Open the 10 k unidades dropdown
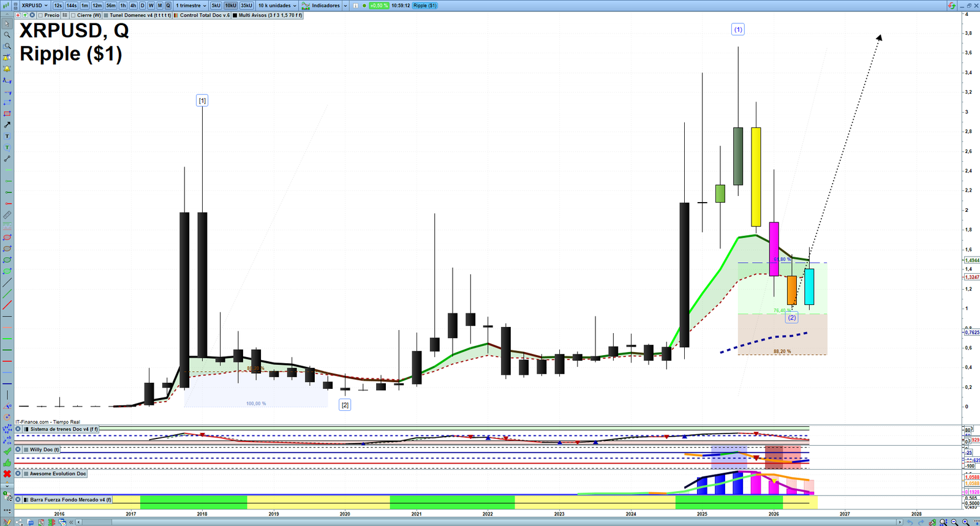The width and height of the screenshot is (980, 526). pos(277,6)
